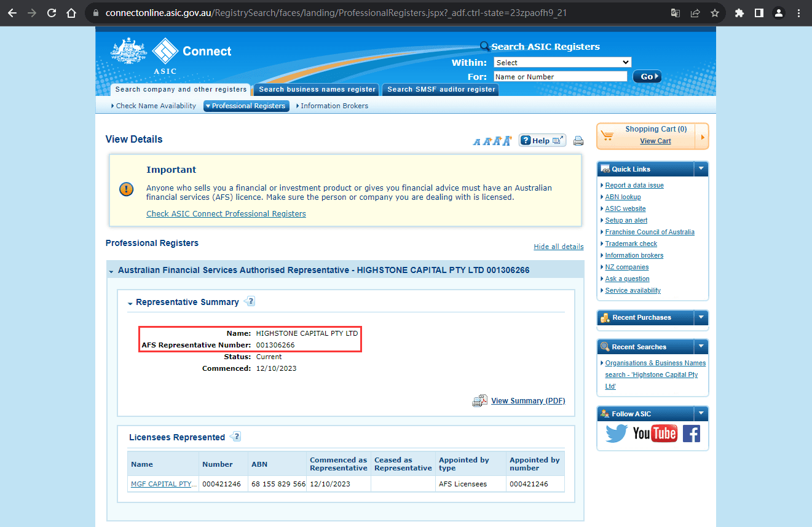Click the View Cart link
Screen dimensions: 812x527
tap(655, 141)
